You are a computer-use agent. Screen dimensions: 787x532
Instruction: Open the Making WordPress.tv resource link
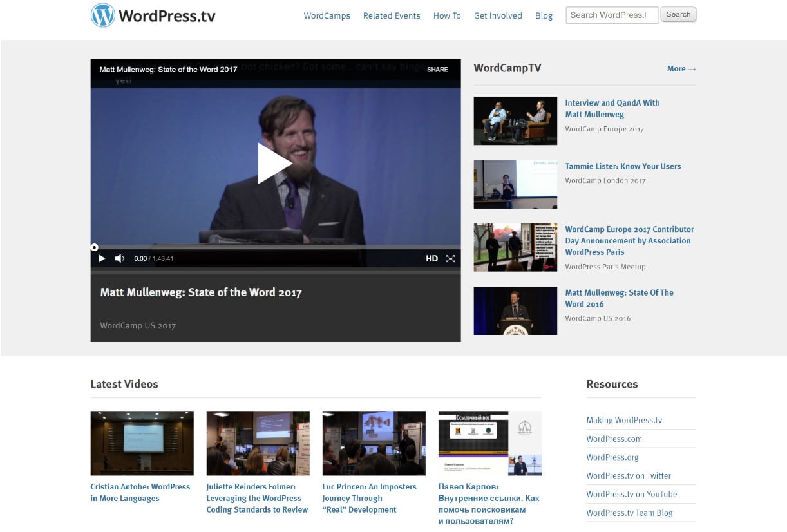623,420
